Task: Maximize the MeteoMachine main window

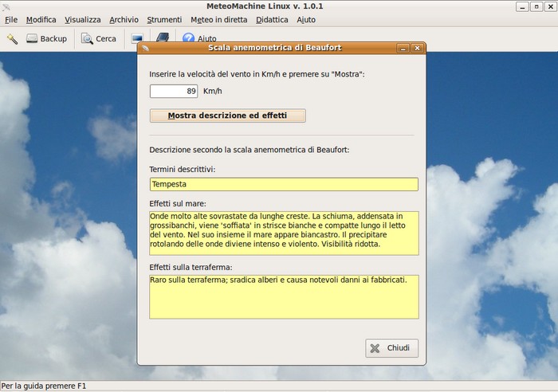Action: pos(536,6)
